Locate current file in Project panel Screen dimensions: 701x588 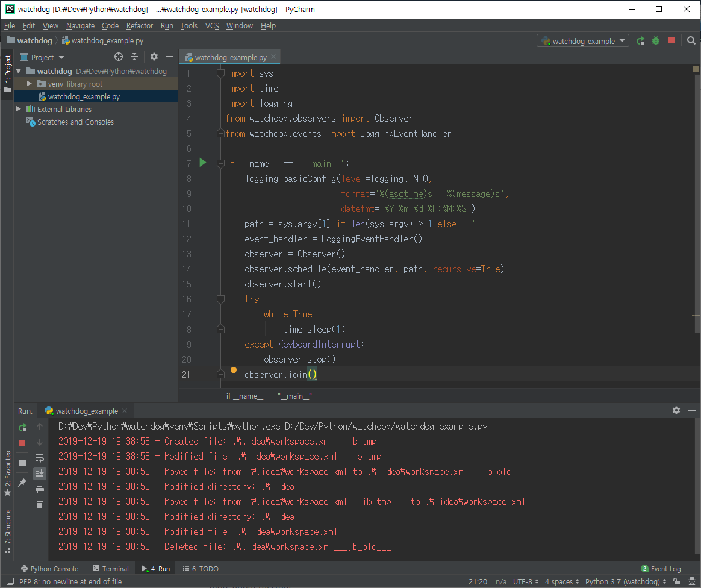point(119,57)
